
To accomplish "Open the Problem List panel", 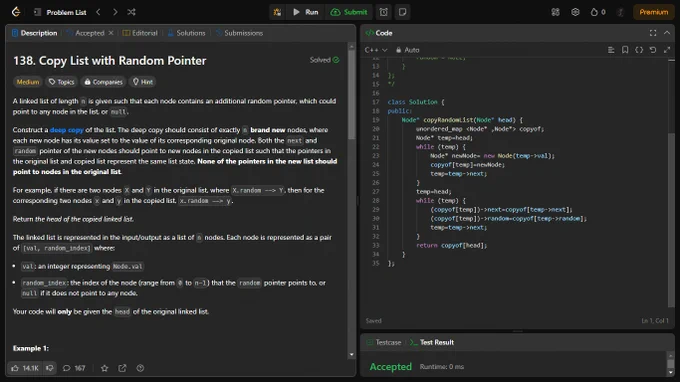I will [61, 12].
